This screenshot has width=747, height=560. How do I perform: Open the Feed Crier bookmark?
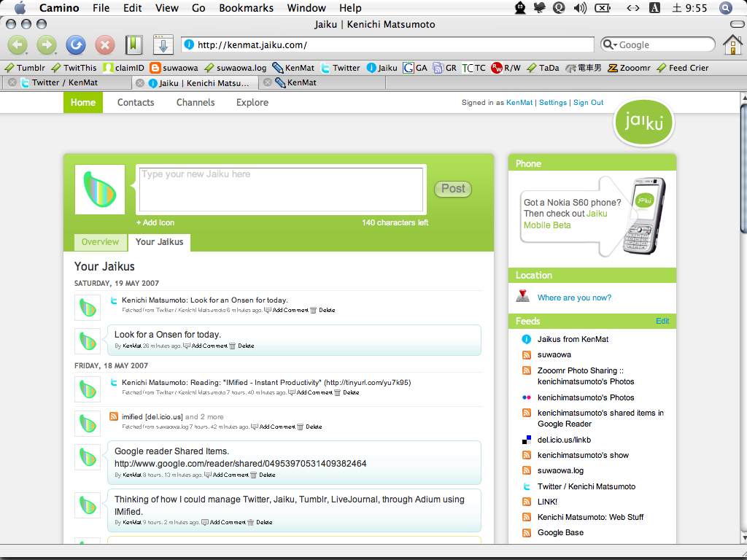pos(682,68)
